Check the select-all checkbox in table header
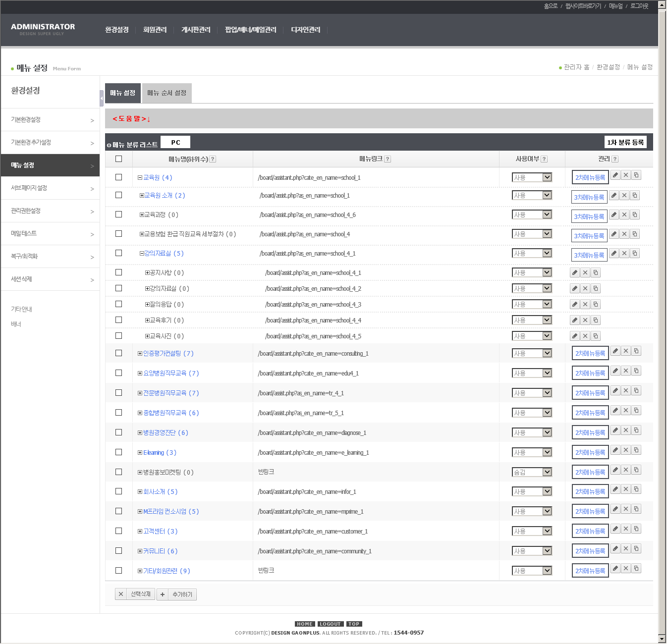This screenshot has height=644, width=667. point(118,159)
